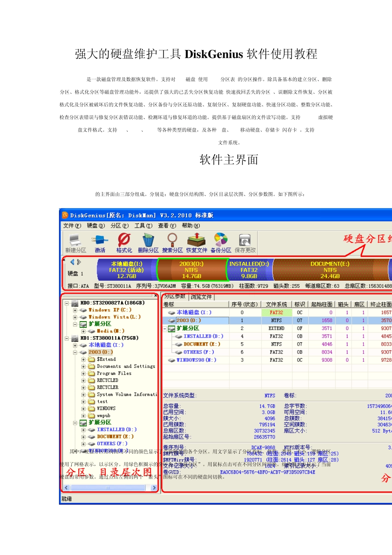Viewport: 392px width, 555px height.
Task: Close the left tree panel with X
Action: 156,296
